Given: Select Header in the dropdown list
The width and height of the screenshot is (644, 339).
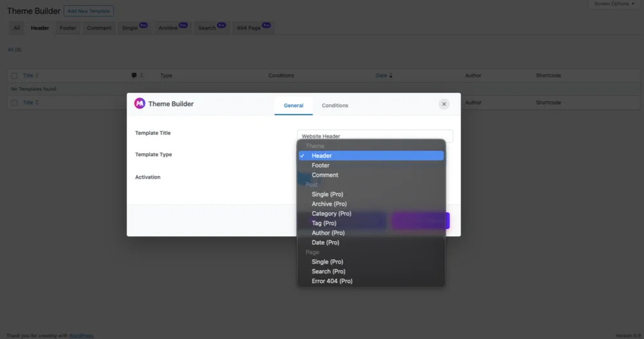Looking at the screenshot, I should 371,156.
